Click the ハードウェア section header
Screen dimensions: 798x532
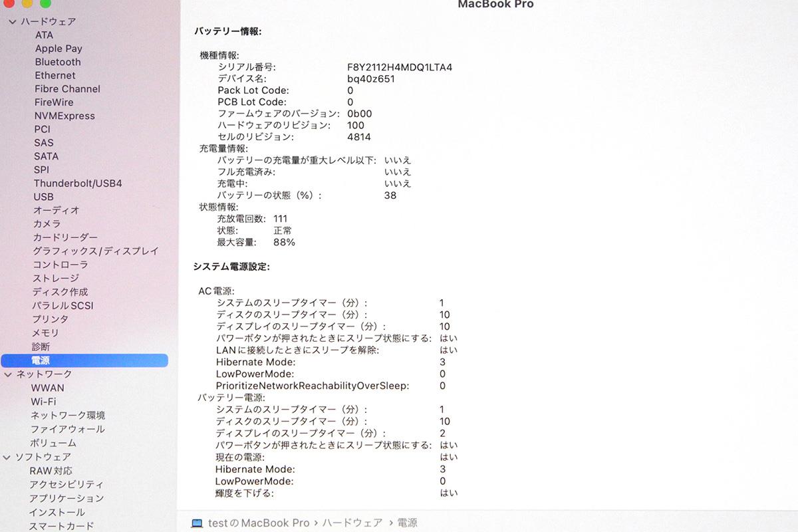tap(48, 21)
